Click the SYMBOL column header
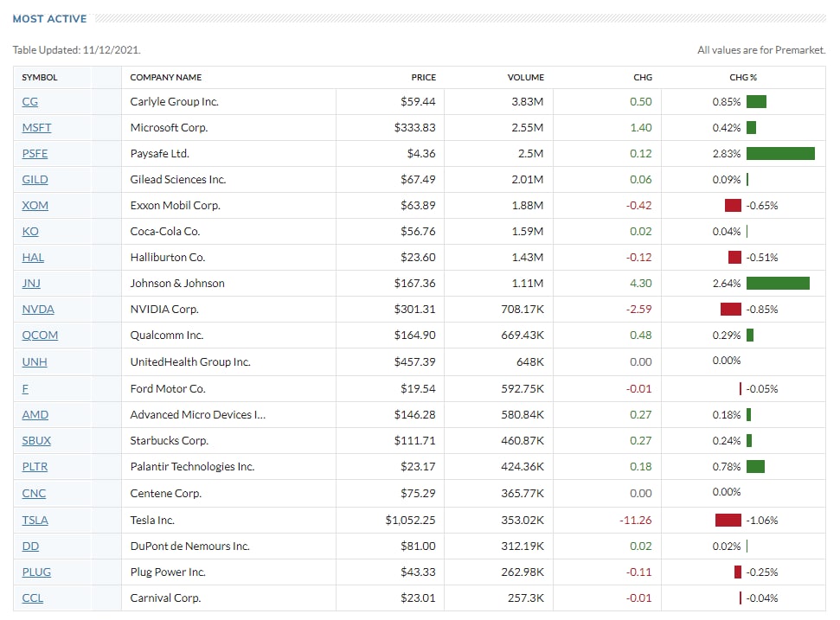840x620 pixels. tap(40, 78)
